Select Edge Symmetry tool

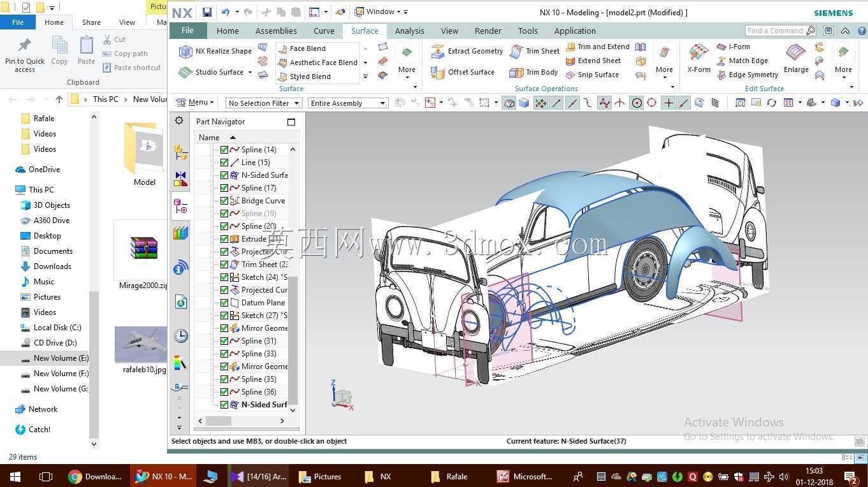click(x=747, y=75)
